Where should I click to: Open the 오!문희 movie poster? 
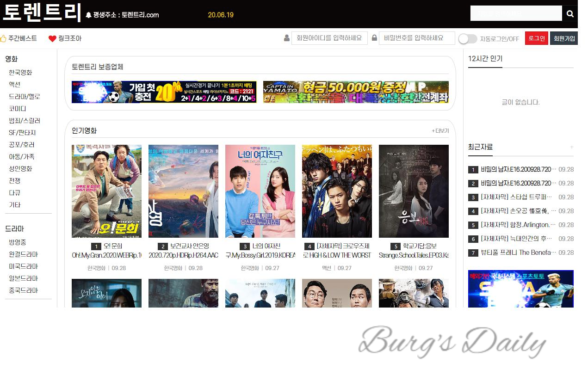[106, 191]
